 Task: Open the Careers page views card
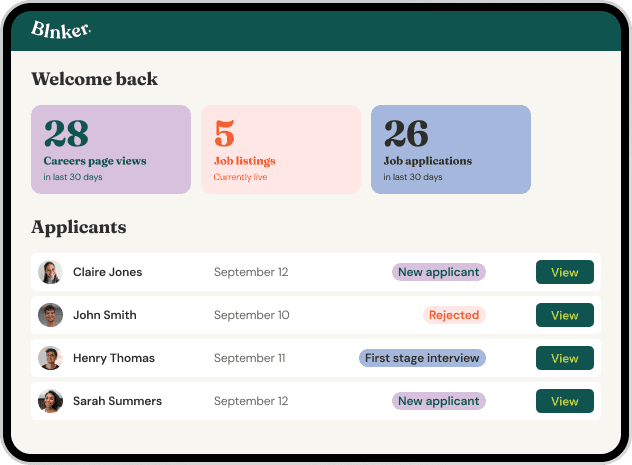(111, 149)
